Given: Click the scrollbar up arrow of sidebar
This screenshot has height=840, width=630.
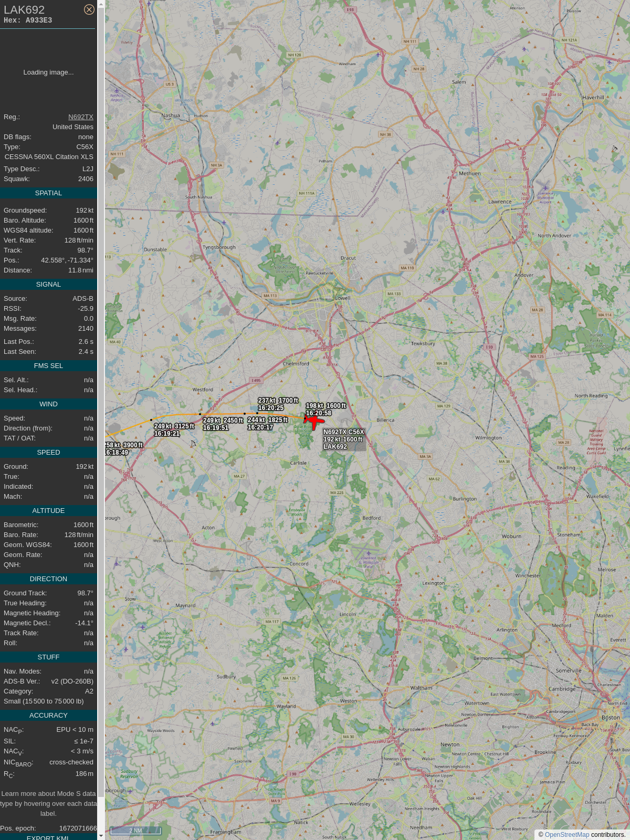Looking at the screenshot, I should (101, 4).
